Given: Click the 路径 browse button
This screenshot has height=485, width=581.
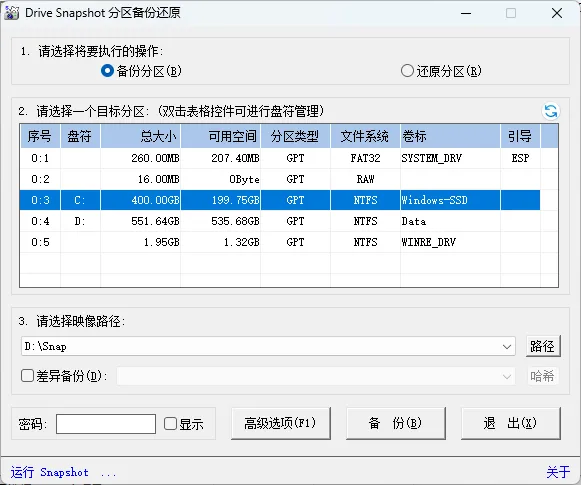Looking at the screenshot, I should coord(542,346).
